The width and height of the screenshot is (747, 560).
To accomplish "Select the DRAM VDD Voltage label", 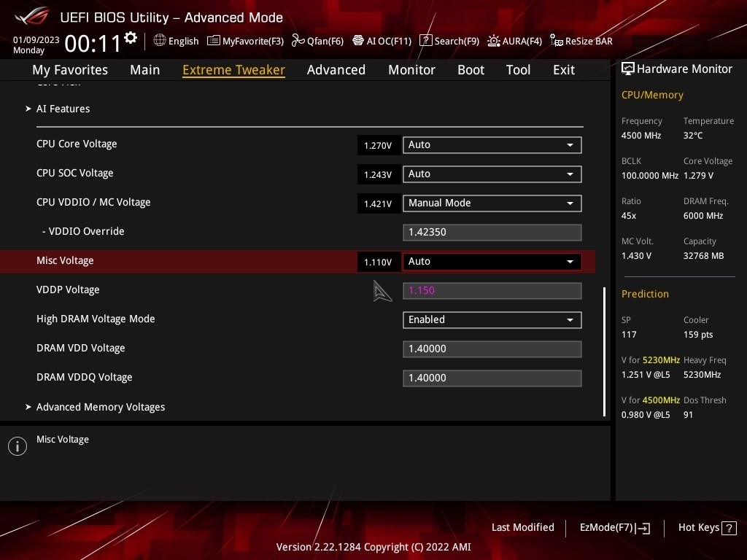I will 80,348.
